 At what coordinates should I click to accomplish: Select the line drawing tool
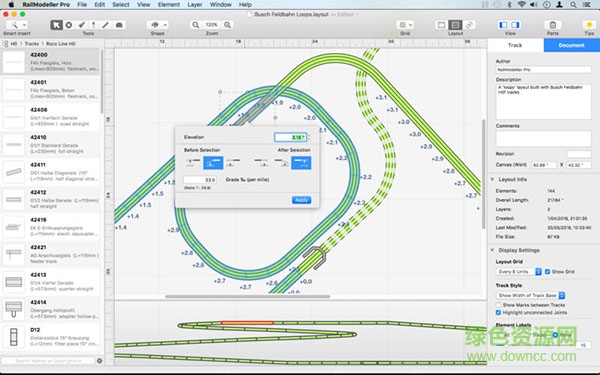point(106,25)
